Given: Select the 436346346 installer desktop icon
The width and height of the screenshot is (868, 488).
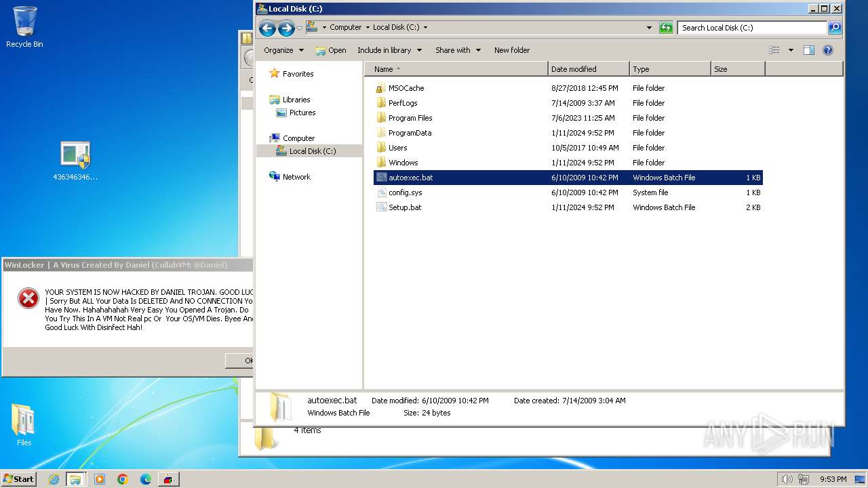Looking at the screenshot, I should coord(75,161).
